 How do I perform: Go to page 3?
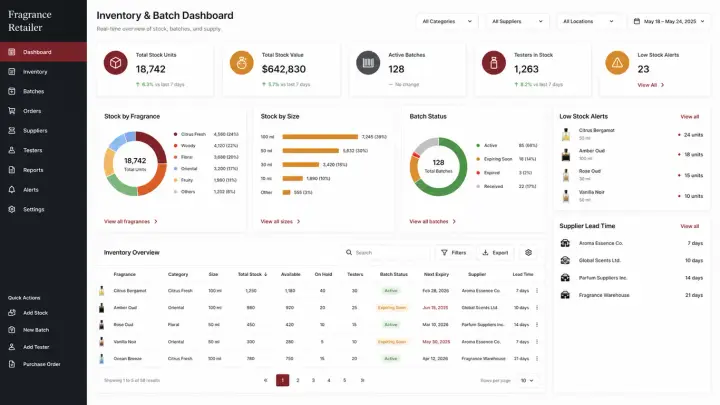pyautogui.click(x=313, y=380)
